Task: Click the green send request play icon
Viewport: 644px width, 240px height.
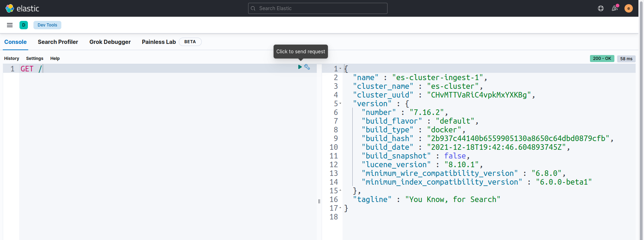Action: pyautogui.click(x=300, y=67)
